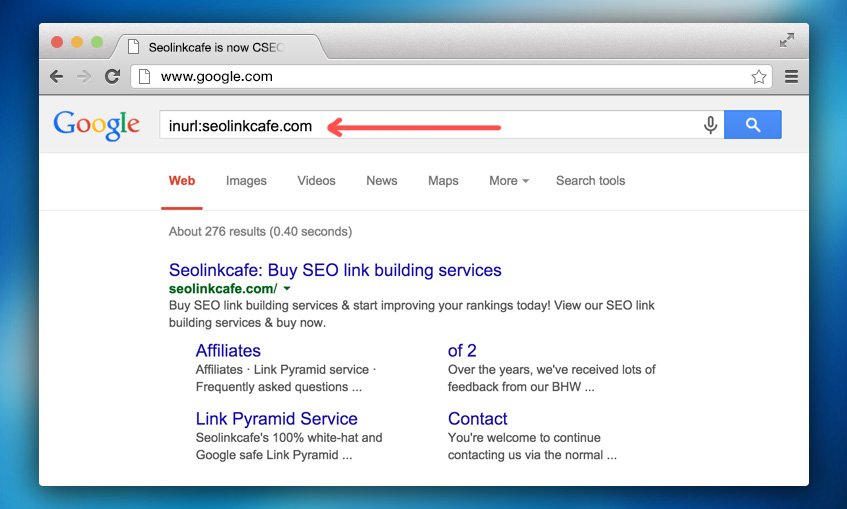The width and height of the screenshot is (847, 509).
Task: Open the Chrome hamburger menu
Action: pos(791,77)
